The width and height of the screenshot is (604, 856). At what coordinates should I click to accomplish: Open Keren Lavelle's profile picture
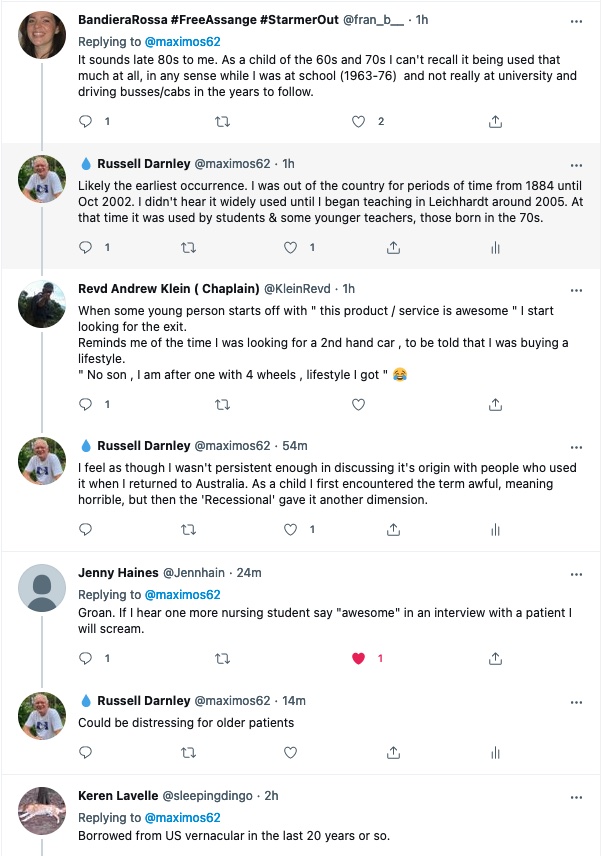pos(43,811)
